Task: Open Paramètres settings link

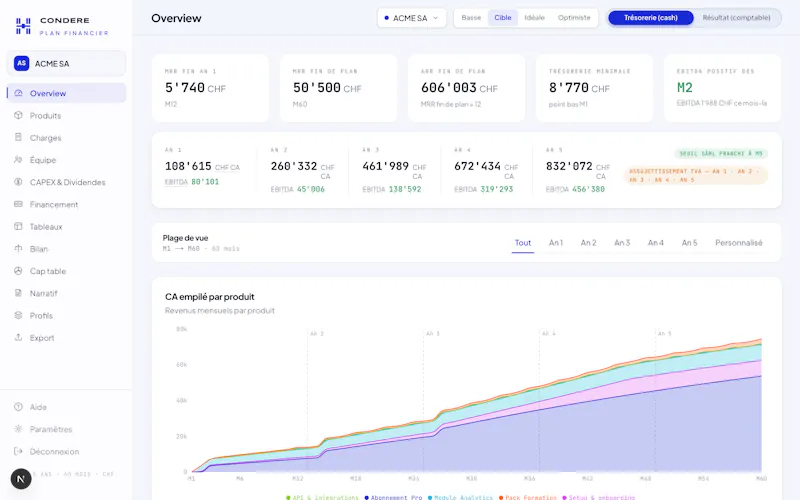Action: pyautogui.click(x=66, y=429)
